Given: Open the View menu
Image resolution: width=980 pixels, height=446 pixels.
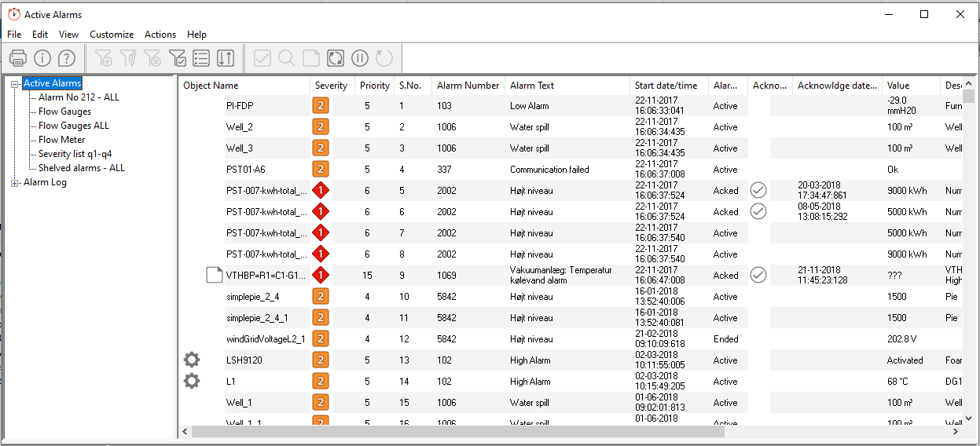Looking at the screenshot, I should tap(69, 35).
